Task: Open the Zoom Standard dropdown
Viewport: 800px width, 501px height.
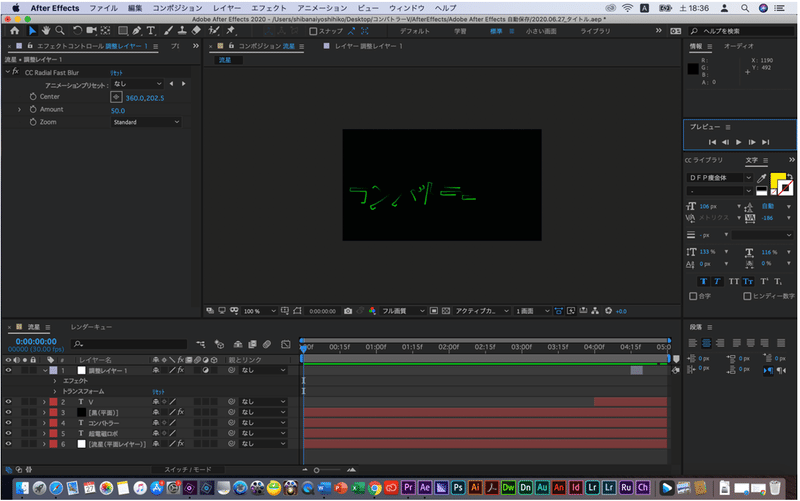Action: [x=146, y=122]
